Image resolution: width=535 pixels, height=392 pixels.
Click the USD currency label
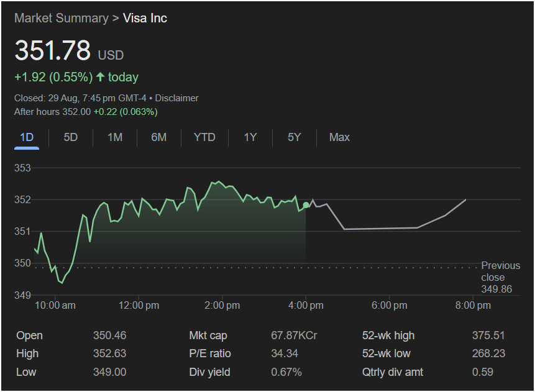(111, 55)
